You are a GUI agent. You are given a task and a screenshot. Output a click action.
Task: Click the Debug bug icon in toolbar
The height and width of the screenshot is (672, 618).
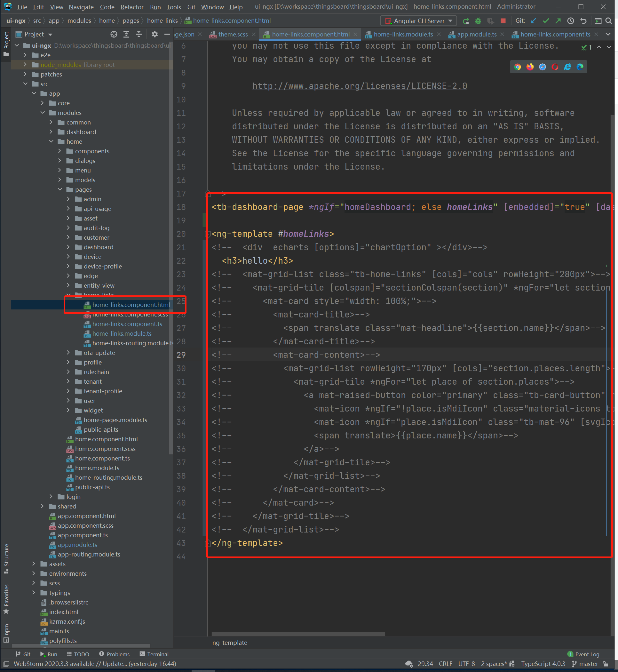pos(478,21)
